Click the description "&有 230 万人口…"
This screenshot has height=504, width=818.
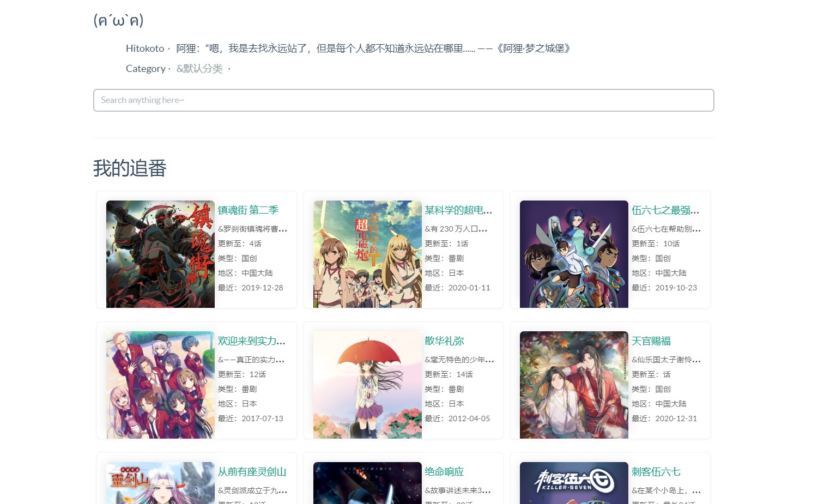click(x=456, y=229)
